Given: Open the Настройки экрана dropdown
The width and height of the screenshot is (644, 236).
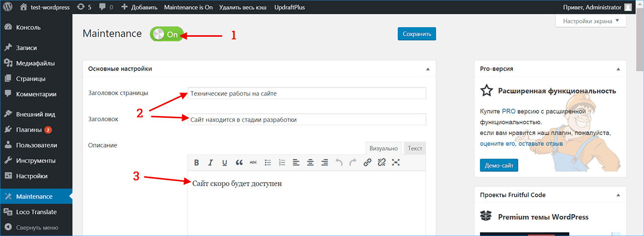Looking at the screenshot, I should (x=591, y=21).
